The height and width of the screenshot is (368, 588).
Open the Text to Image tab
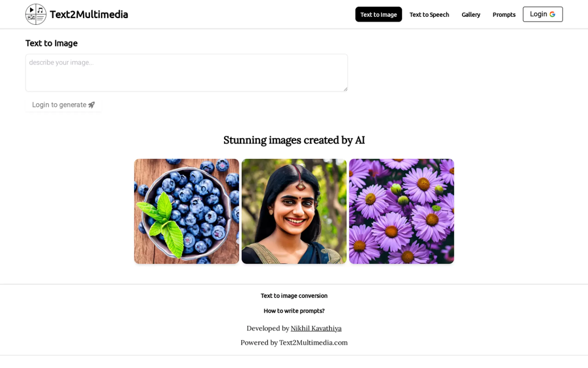tap(378, 14)
